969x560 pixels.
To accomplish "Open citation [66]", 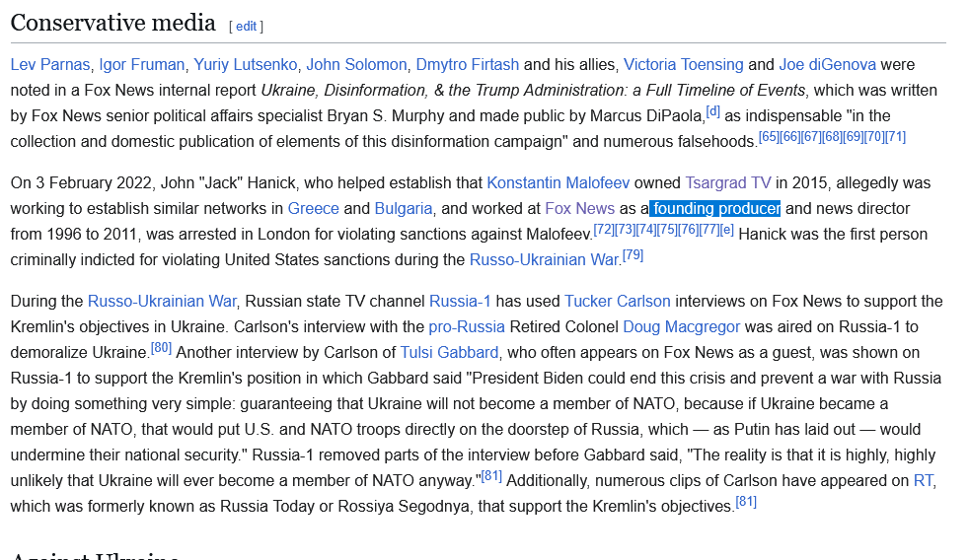I will [x=789, y=136].
